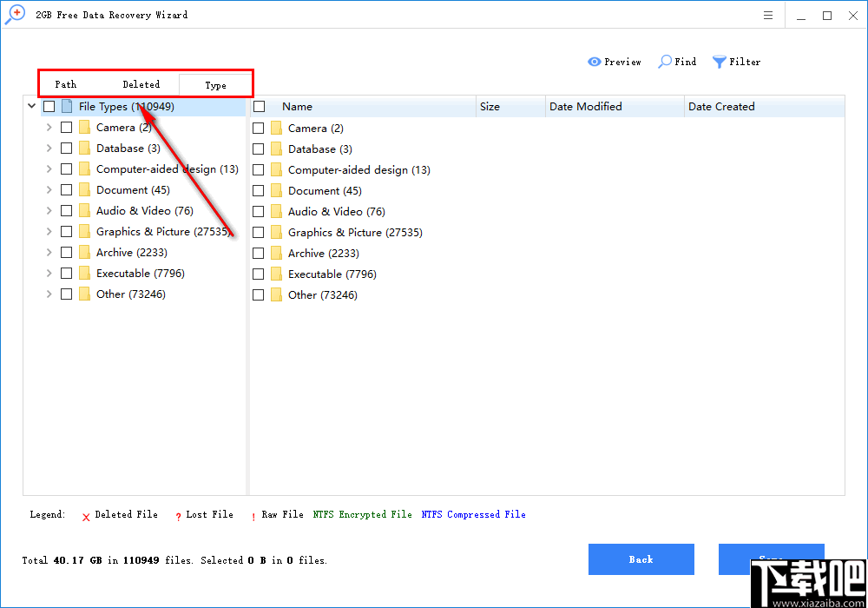Collapse the File Types tree
The image size is (868, 608).
[x=31, y=106]
